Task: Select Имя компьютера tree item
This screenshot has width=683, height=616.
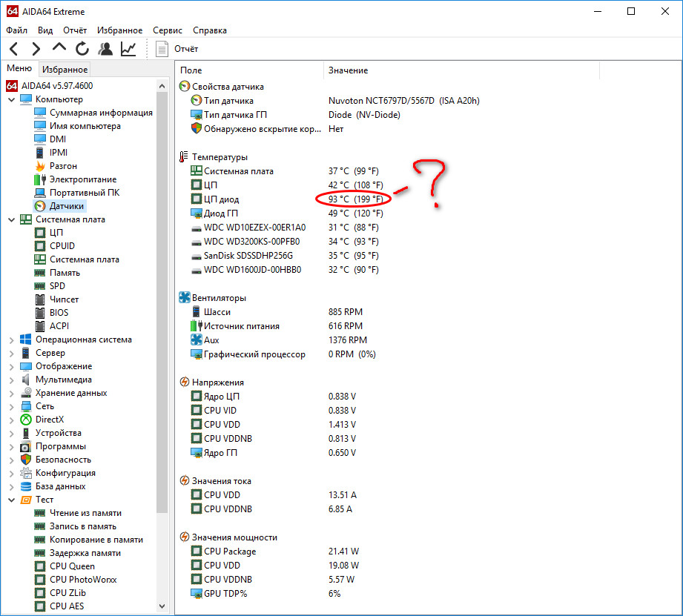Action: click(85, 126)
